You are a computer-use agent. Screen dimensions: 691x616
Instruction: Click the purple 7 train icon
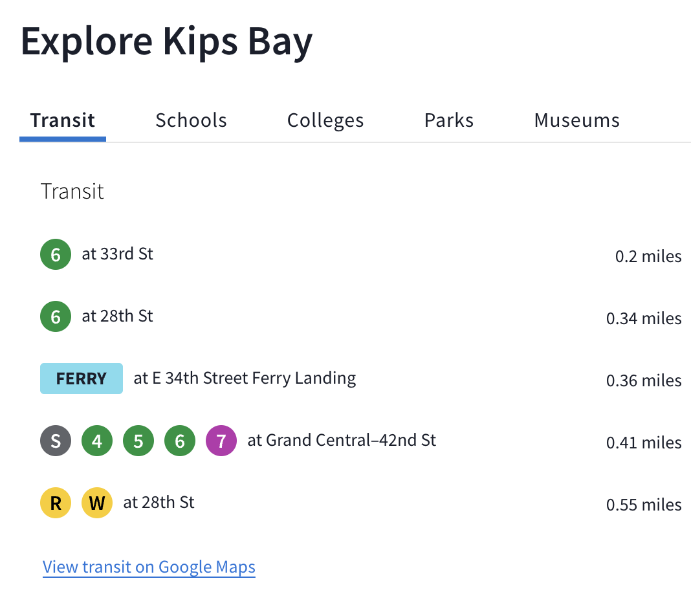(x=221, y=441)
